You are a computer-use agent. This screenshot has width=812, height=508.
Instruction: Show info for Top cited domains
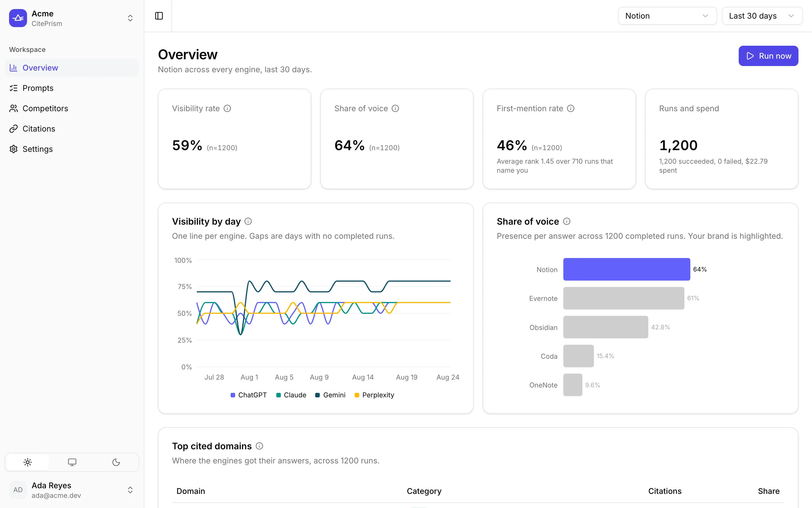259,446
